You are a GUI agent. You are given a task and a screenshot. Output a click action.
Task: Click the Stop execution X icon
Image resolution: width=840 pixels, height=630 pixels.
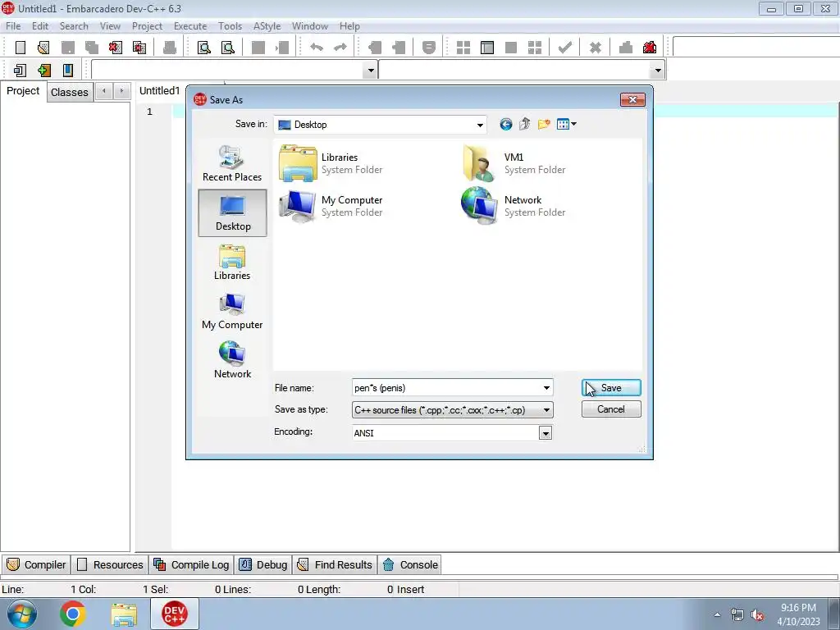[x=596, y=48]
